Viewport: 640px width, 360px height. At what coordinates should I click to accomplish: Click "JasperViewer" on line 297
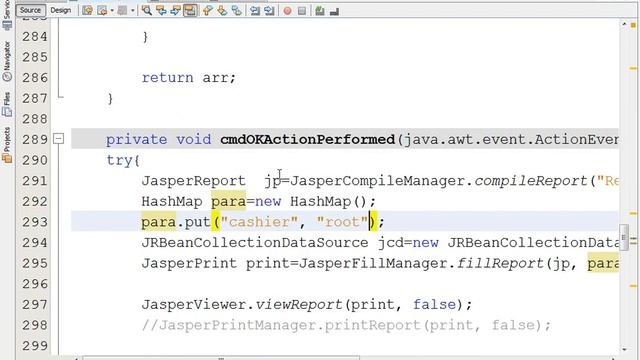click(194, 304)
